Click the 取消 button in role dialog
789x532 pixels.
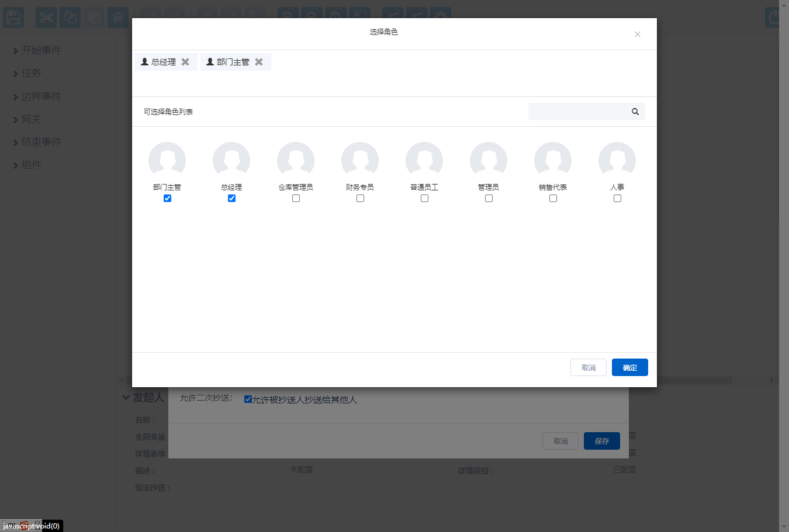pos(589,367)
